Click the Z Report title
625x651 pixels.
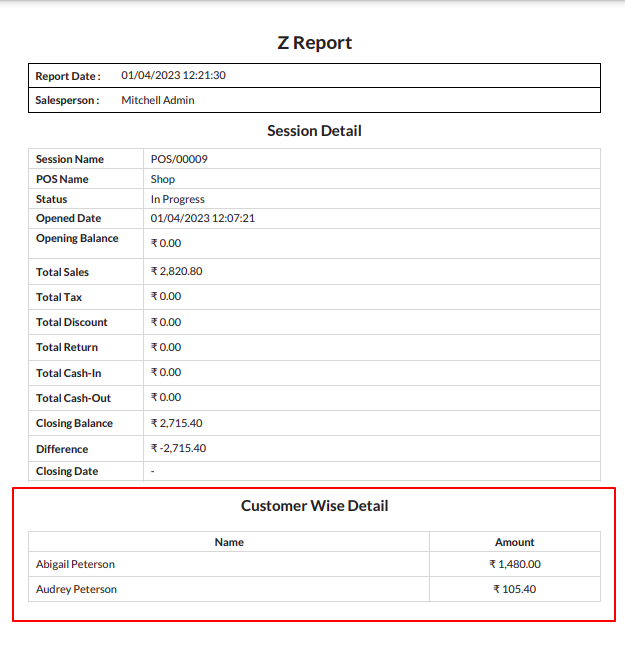click(x=314, y=43)
